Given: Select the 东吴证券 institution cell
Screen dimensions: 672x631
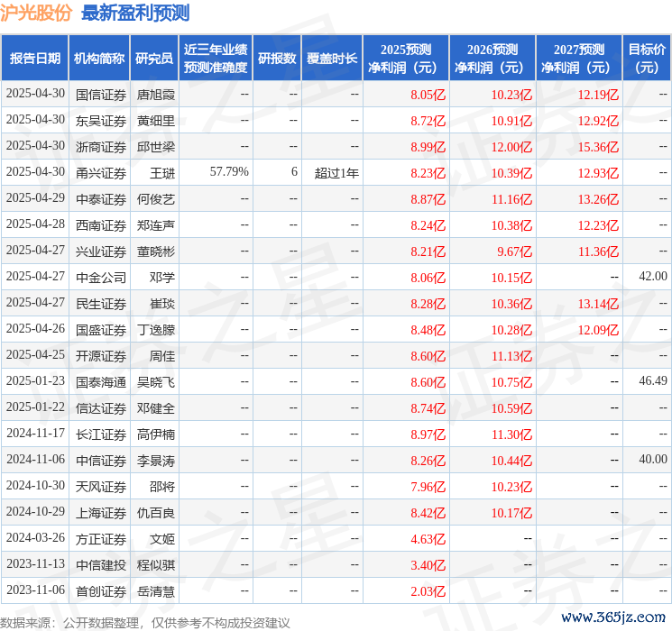Looking at the screenshot, I should click(101, 121).
